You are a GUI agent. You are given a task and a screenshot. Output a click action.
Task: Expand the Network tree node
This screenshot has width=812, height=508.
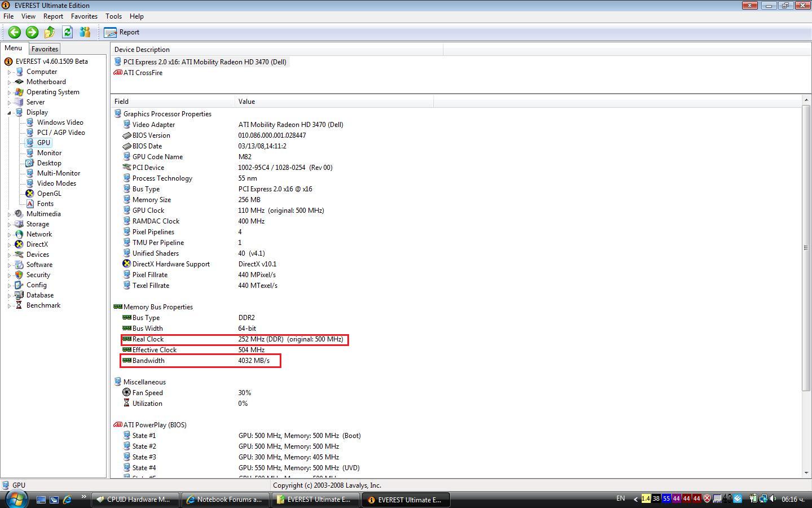pyautogui.click(x=10, y=235)
